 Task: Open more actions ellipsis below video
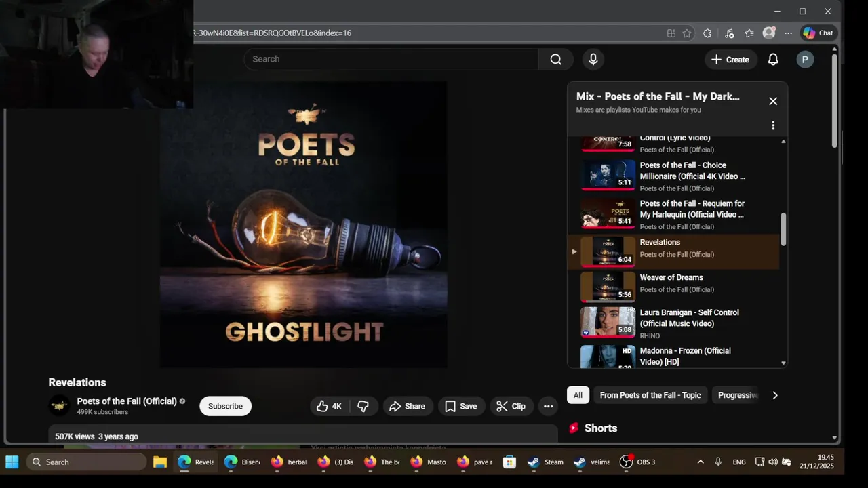tap(549, 406)
